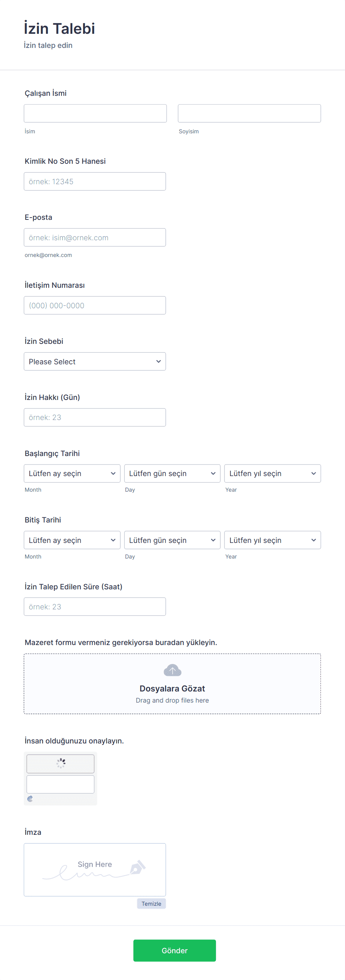Focus the İsim first name field
The image size is (345, 980).
point(95,113)
